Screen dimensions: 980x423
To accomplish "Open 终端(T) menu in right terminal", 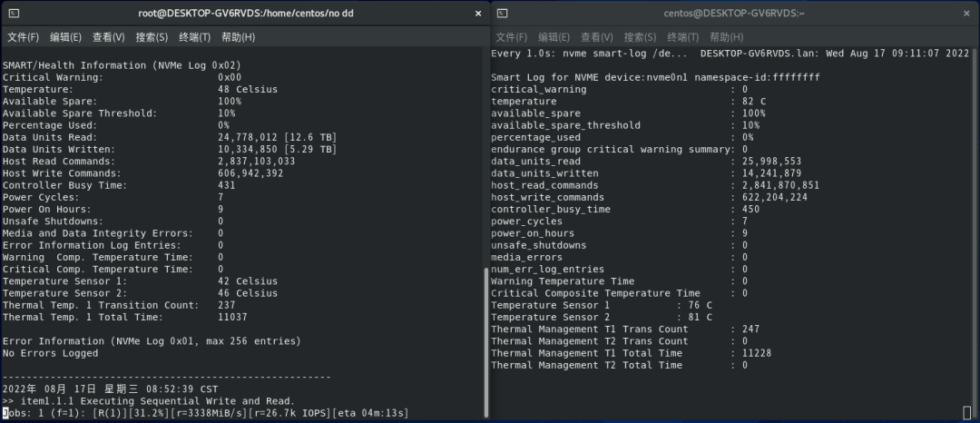I will click(x=683, y=37).
